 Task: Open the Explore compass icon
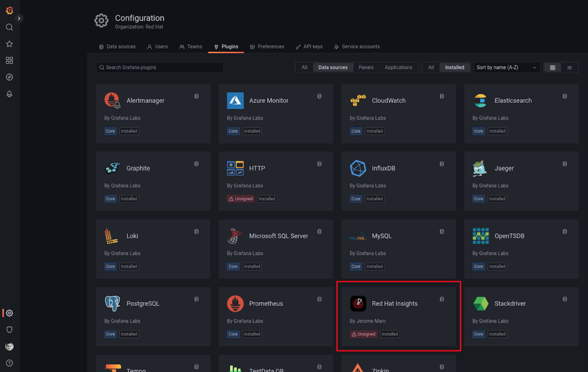(x=9, y=77)
